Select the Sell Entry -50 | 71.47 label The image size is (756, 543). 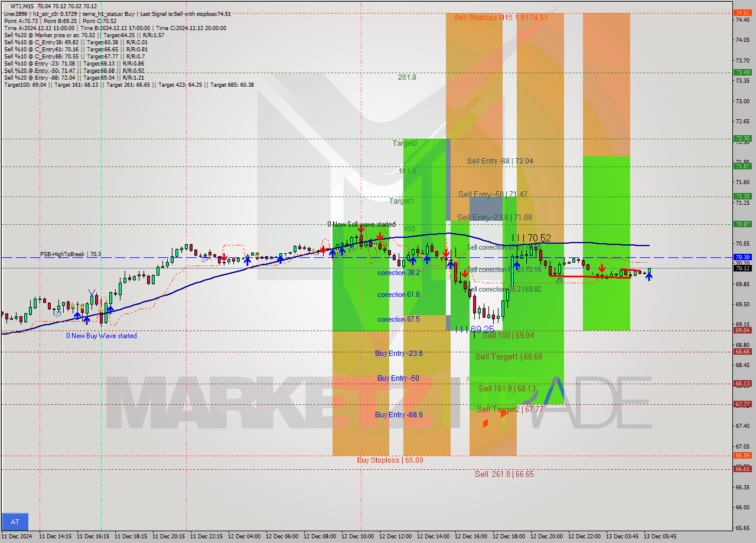(493, 194)
